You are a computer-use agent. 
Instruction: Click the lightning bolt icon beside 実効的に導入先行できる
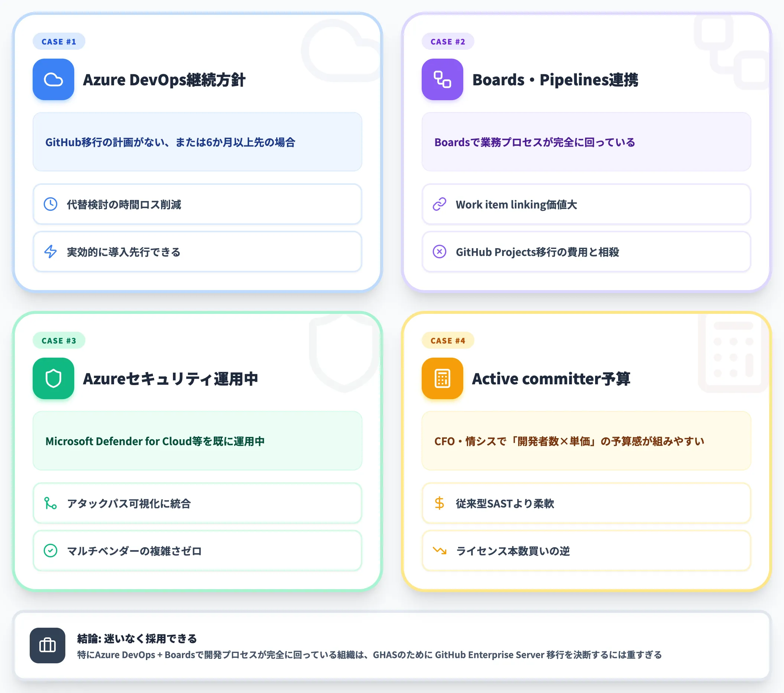coord(50,252)
